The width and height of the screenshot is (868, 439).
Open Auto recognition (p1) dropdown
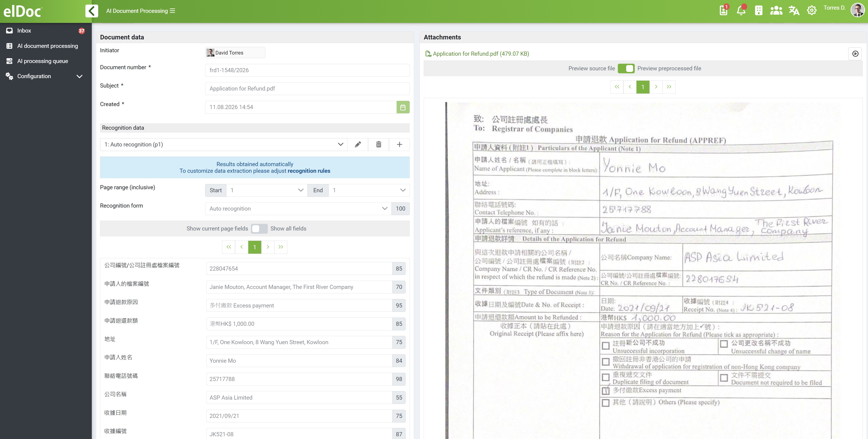(224, 144)
